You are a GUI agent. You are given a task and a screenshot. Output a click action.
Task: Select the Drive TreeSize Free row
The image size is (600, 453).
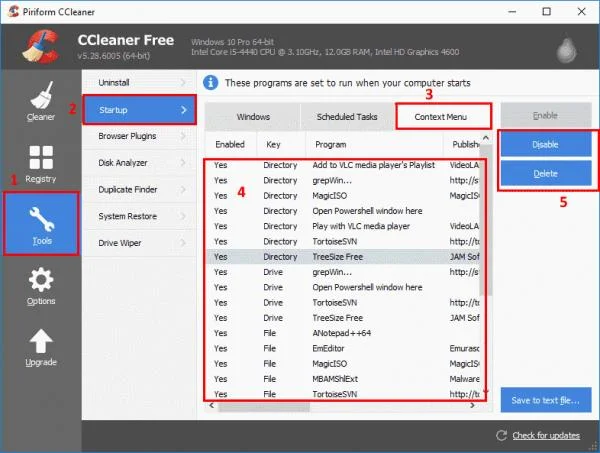tap(343, 318)
